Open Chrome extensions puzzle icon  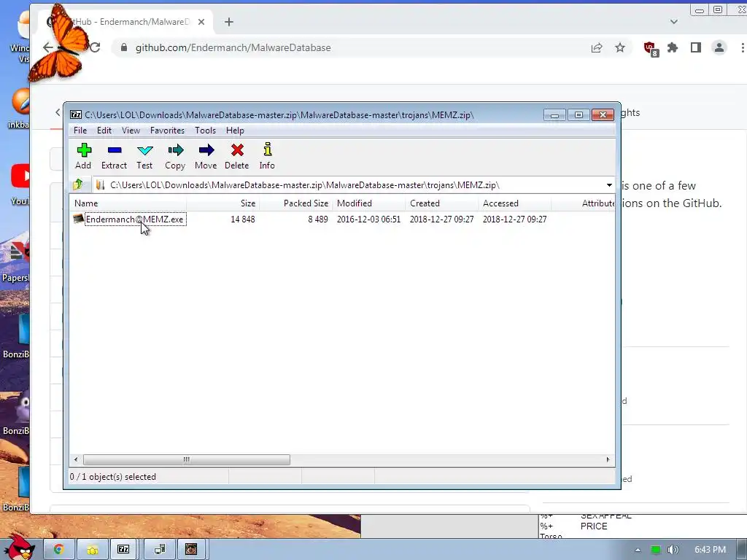[673, 47]
